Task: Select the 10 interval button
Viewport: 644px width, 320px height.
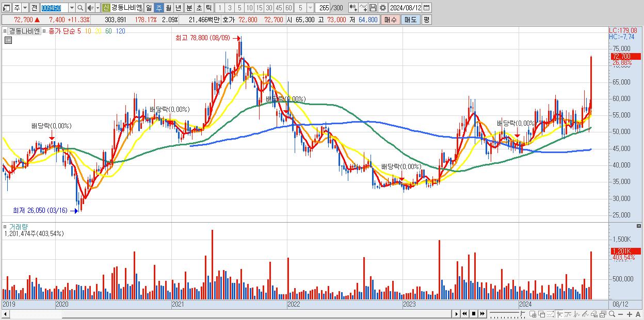Action: pos(249,8)
